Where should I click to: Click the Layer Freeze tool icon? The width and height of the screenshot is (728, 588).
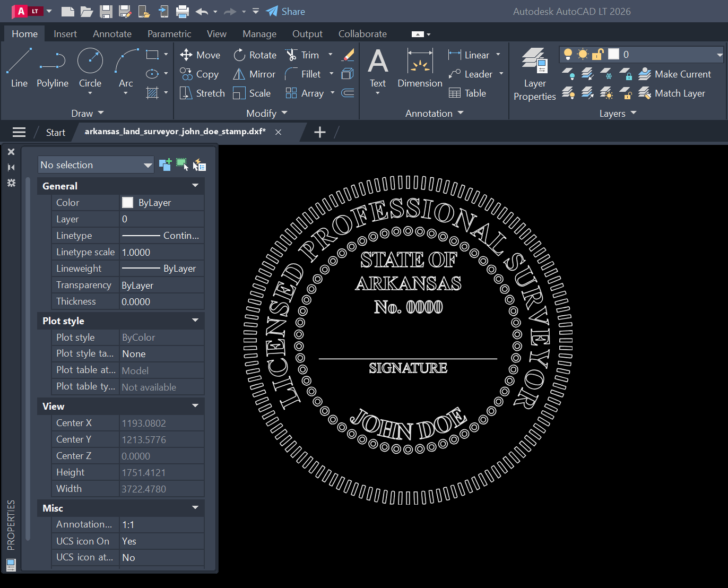(x=606, y=74)
